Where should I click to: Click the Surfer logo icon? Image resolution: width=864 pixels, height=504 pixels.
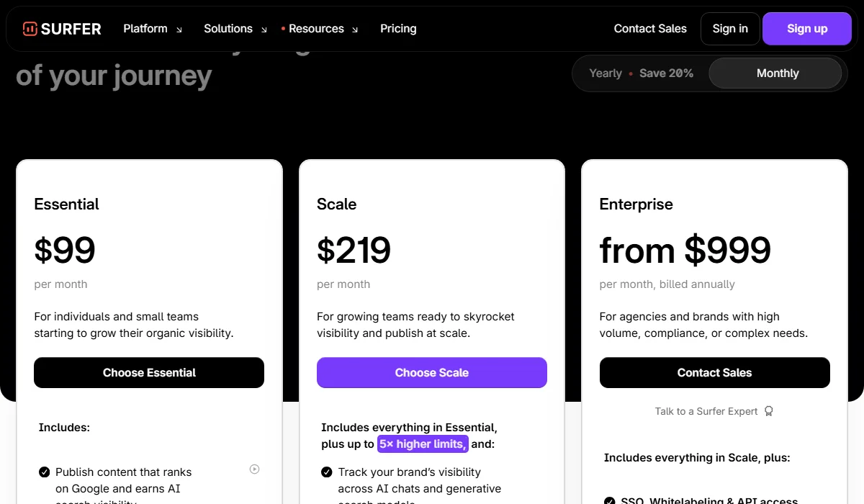click(x=29, y=29)
